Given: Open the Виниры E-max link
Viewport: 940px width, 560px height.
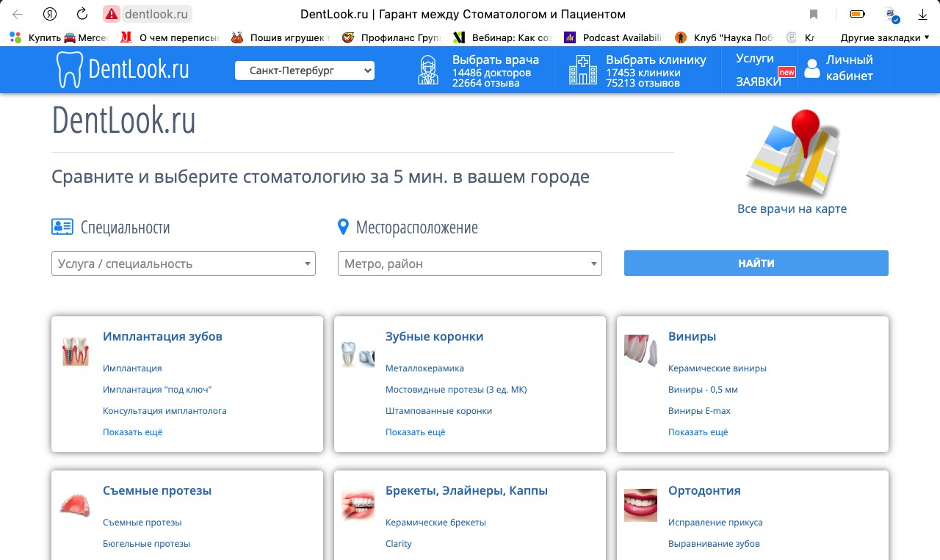Looking at the screenshot, I should point(700,411).
